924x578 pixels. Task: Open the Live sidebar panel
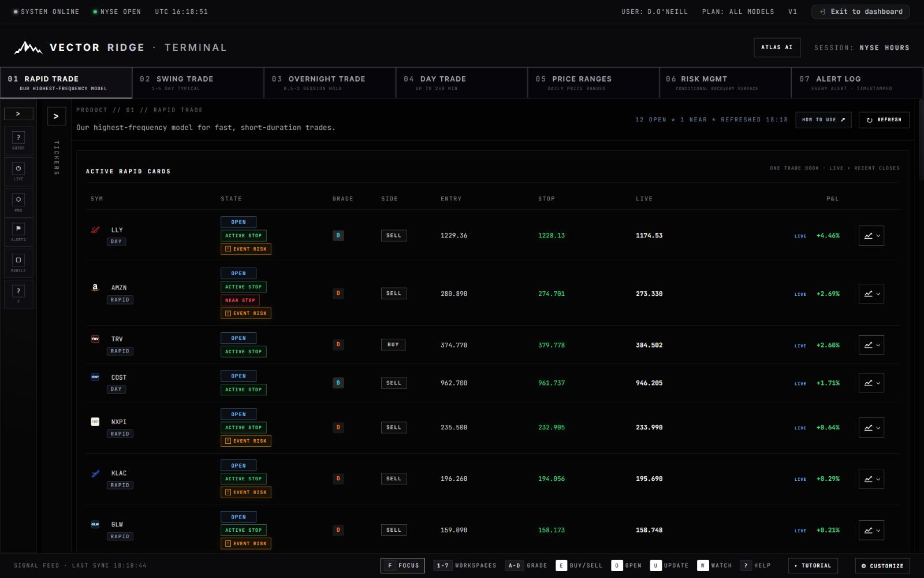pyautogui.click(x=18, y=172)
